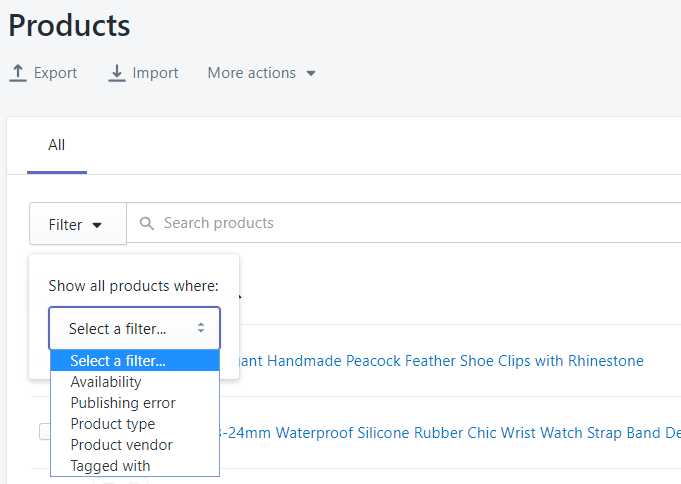
Task: Select Product vendor filter option
Action: (x=121, y=445)
